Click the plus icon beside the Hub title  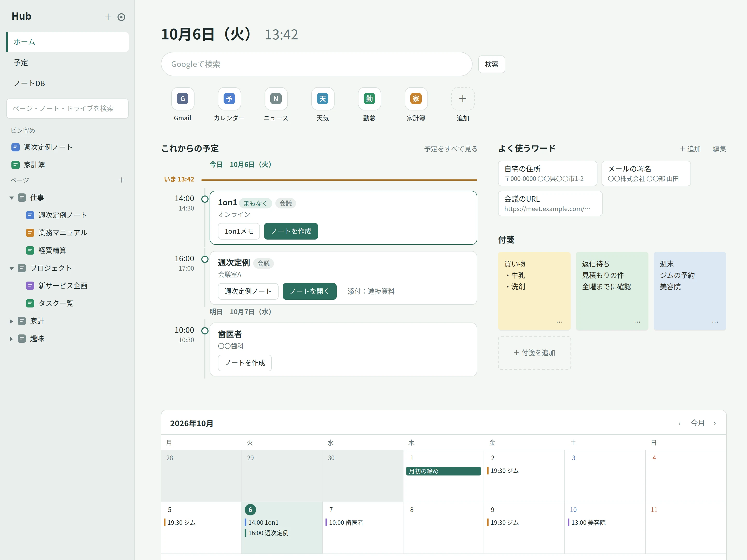pyautogui.click(x=108, y=17)
